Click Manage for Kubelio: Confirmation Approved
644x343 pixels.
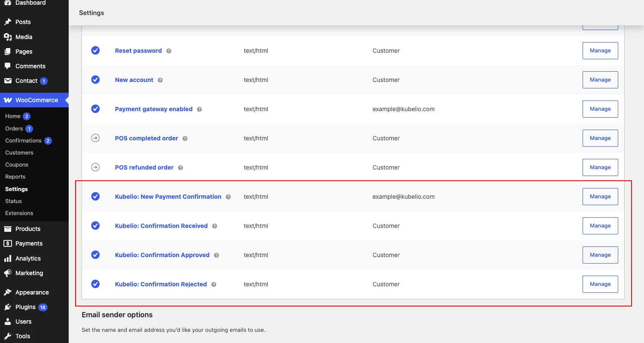(x=600, y=255)
